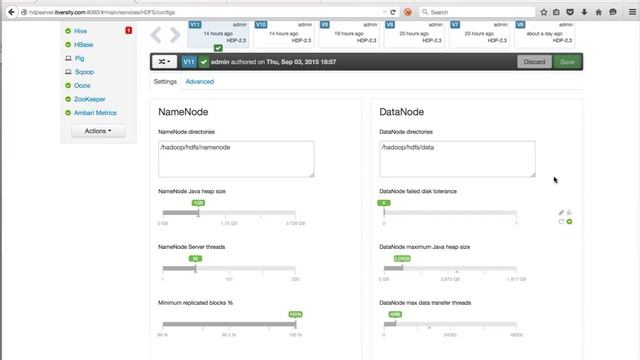
Task: Click DataNode max data transfer threads slider
Action: [450, 324]
